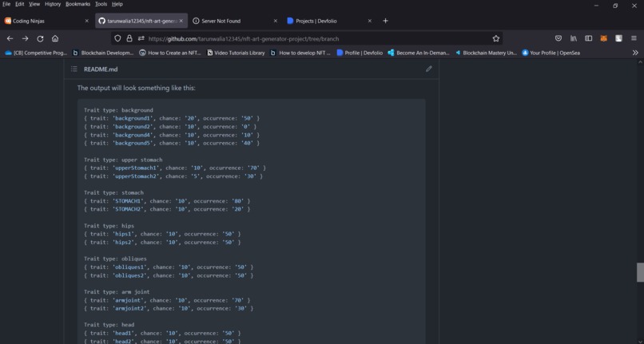Image resolution: width=644 pixels, height=344 pixels.
Task: Click 'Trait type: arm joint' line
Action: click(117, 292)
